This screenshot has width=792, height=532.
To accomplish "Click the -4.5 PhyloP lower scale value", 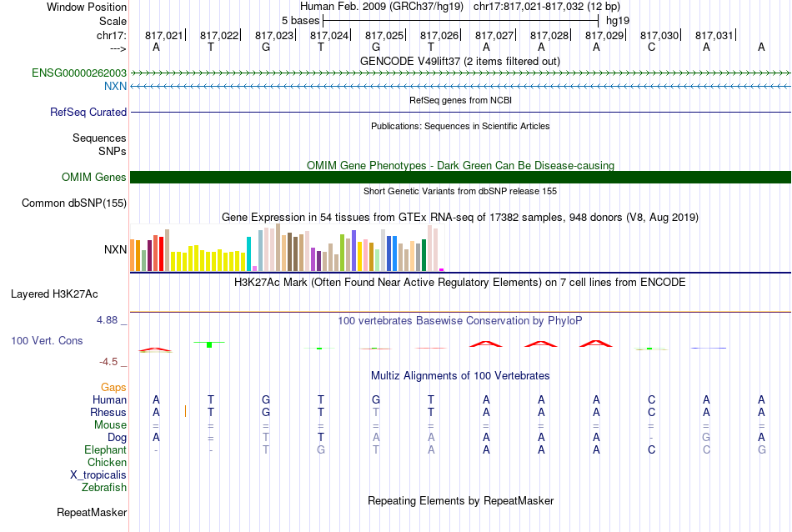I will point(108,362).
